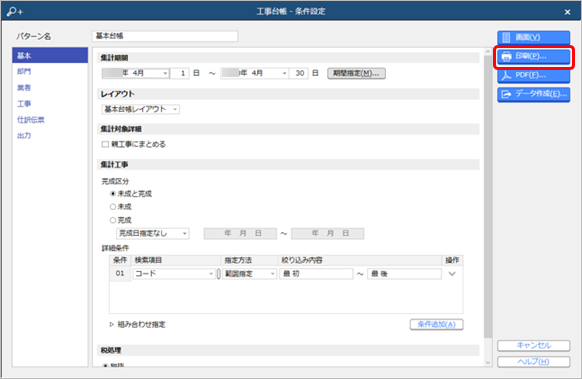The width and height of the screenshot is (582, 379).
Task: Click the 最後 range end field
Action: pos(404,274)
